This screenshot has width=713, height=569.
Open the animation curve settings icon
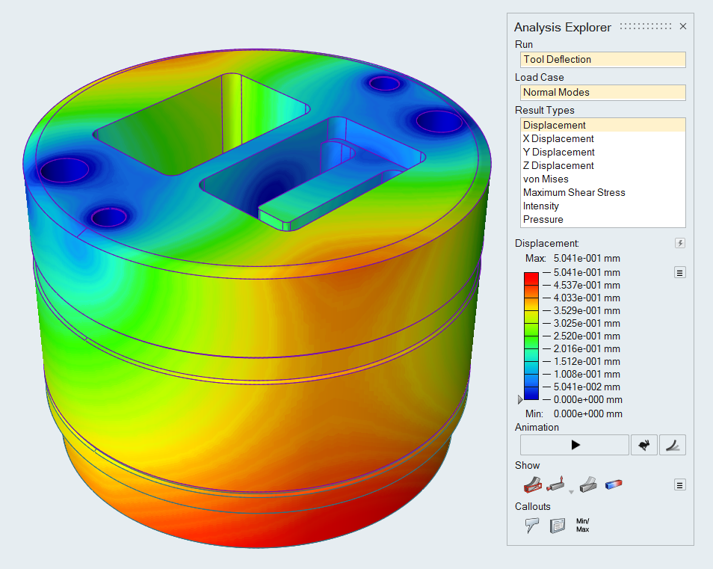point(674,445)
